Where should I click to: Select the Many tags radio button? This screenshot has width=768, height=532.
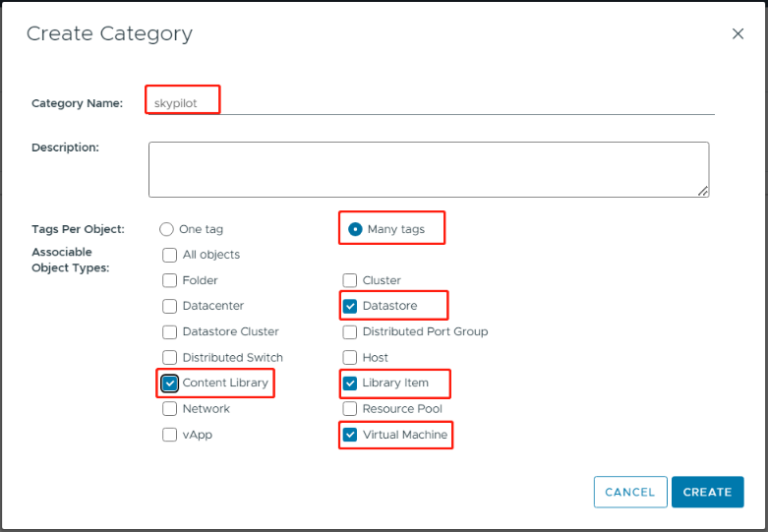pos(355,229)
